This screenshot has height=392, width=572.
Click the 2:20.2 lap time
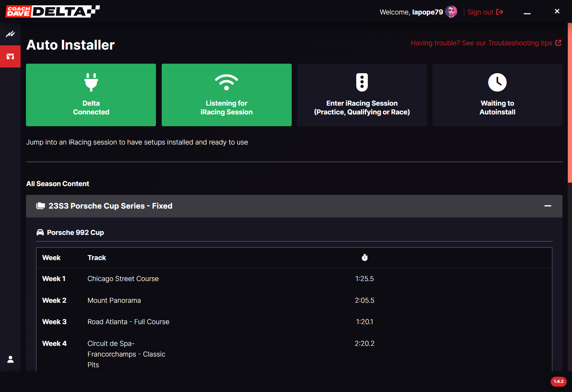pyautogui.click(x=365, y=344)
